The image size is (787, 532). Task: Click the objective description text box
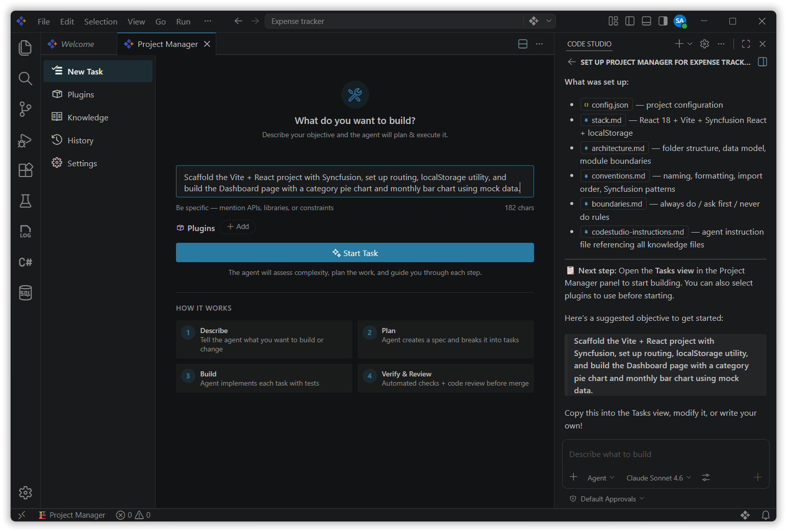click(x=355, y=181)
